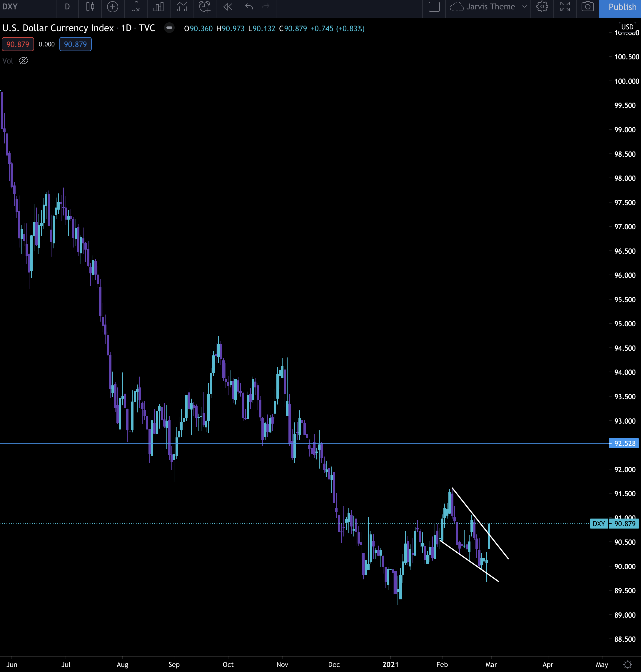Open indicator templates icon
This screenshot has height=672, width=641.
pyautogui.click(x=182, y=7)
